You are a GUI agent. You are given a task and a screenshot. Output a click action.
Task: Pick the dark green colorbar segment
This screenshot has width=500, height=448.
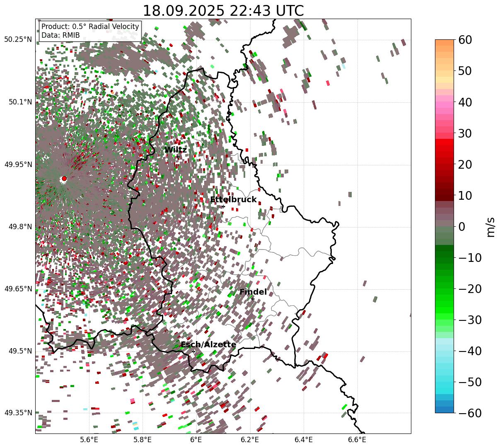[x=444, y=248]
